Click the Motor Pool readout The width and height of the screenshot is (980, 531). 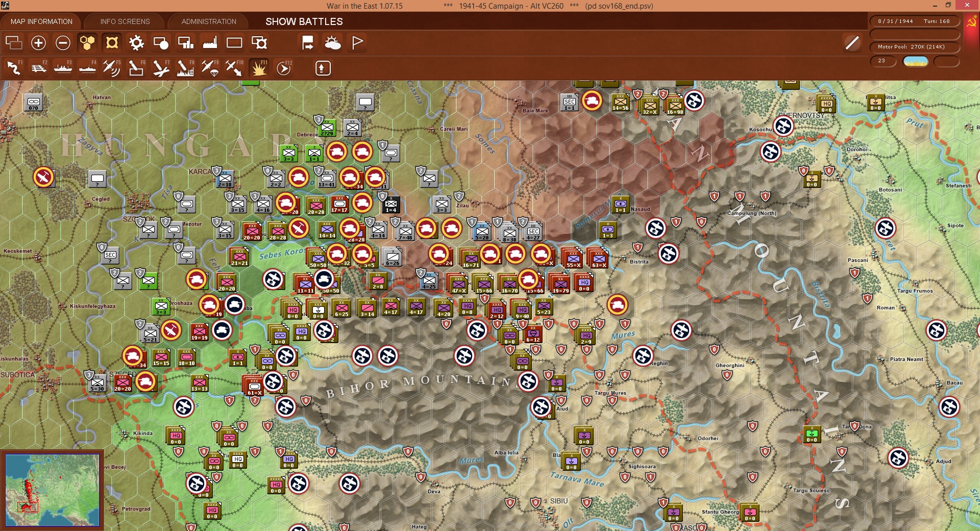(915, 47)
